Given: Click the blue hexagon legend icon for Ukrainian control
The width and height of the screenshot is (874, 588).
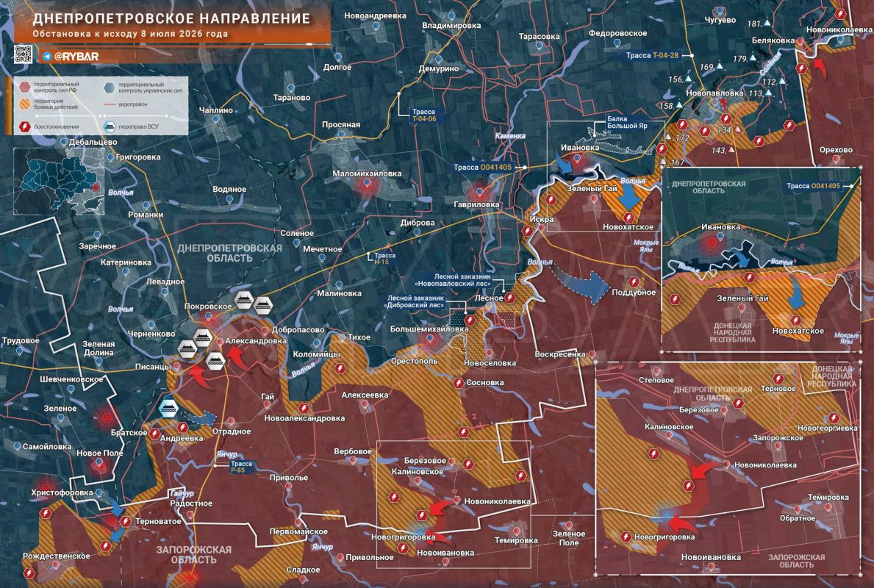Looking at the screenshot, I should click(110, 87).
